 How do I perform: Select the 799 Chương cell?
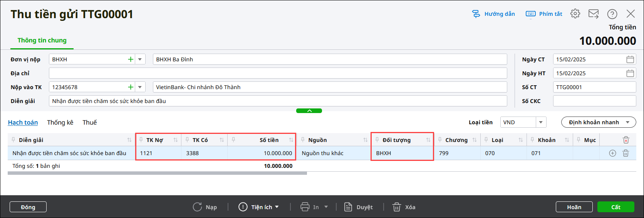(x=457, y=153)
